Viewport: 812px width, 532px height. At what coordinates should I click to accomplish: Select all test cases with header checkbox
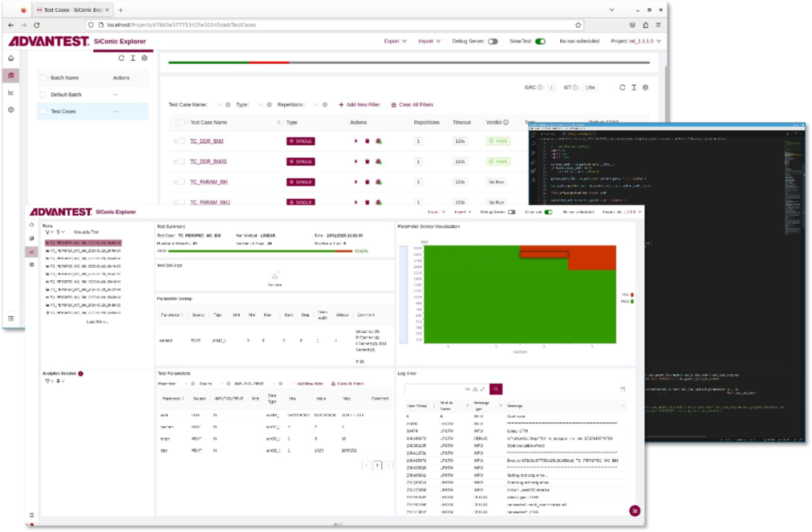click(181, 122)
